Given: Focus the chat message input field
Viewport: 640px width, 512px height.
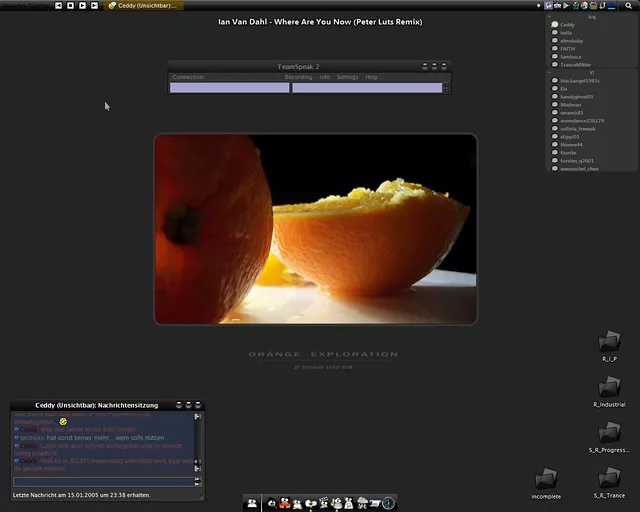Looking at the screenshot, I should coord(104,482).
